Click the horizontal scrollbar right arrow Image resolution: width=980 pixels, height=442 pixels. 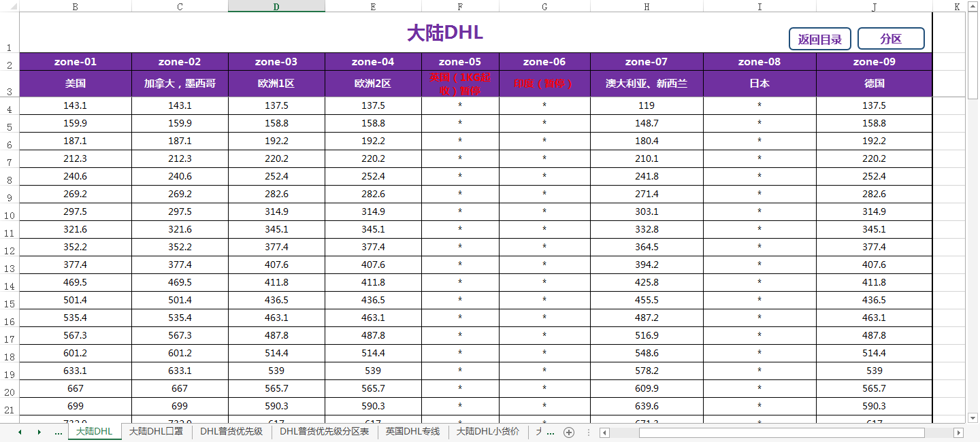point(958,432)
